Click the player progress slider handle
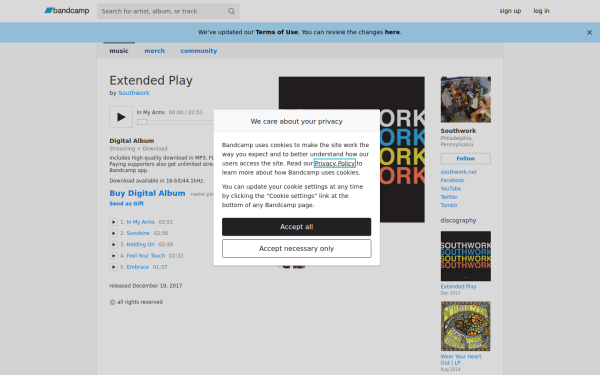This screenshot has width=600, height=375. 142,122
